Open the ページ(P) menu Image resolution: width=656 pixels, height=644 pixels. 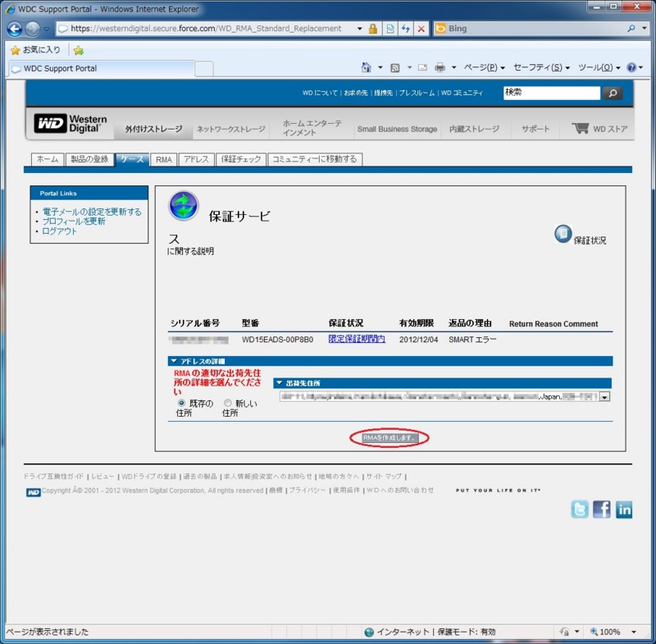pos(484,67)
